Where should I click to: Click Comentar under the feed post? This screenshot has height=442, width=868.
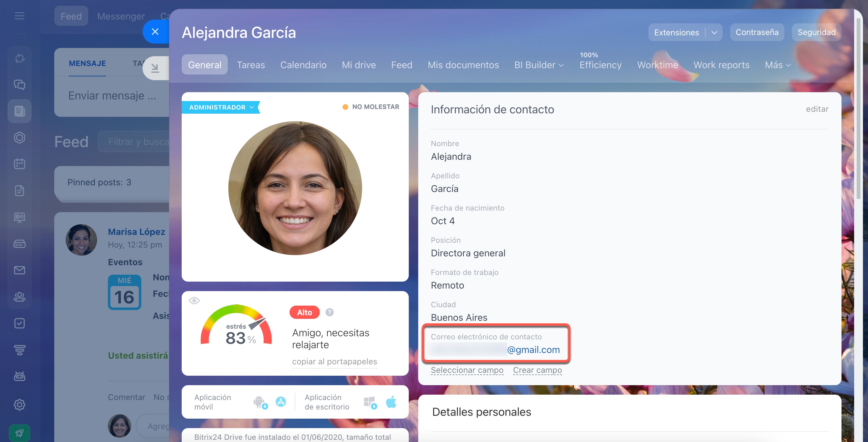[x=126, y=397]
